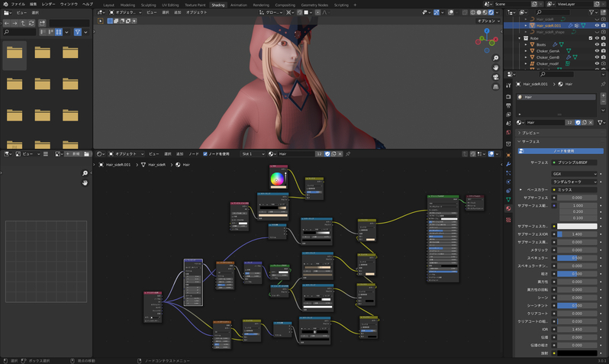Toggle the file browser filter funnel

point(78,32)
